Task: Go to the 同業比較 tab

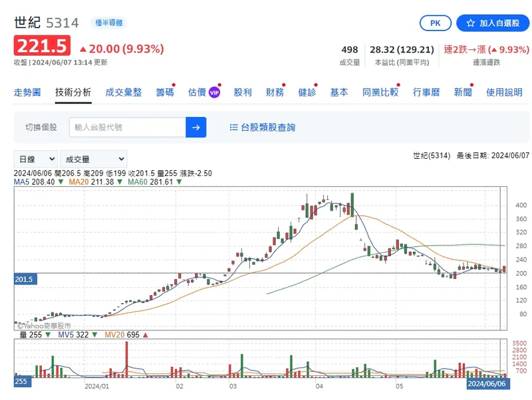Action: 380,92
